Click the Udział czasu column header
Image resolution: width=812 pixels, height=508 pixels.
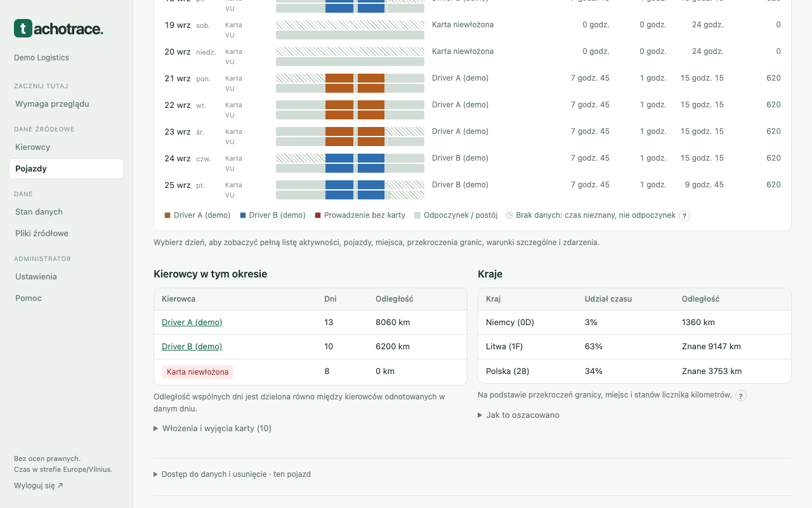(x=608, y=299)
